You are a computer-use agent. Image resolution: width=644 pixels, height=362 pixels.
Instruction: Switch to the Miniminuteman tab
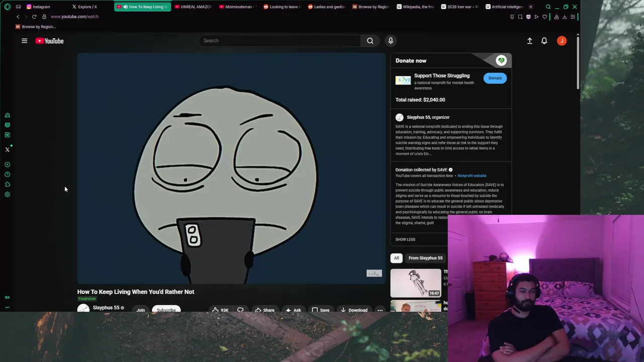tap(237, 7)
